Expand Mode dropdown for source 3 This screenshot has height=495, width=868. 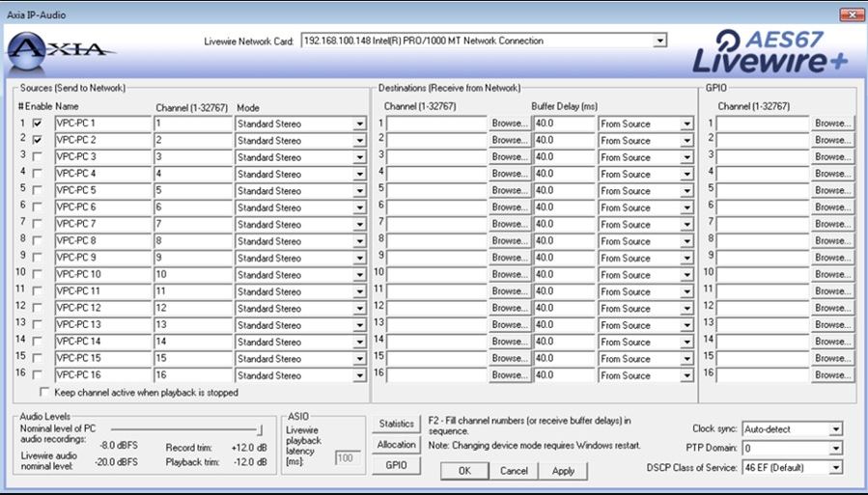tap(359, 157)
